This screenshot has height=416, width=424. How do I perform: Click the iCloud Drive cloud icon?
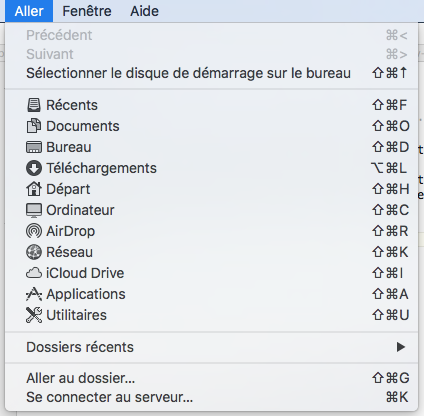tap(34, 273)
